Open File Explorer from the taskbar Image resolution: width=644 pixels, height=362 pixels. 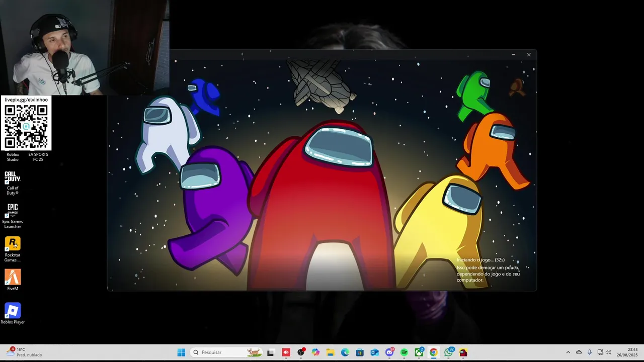pyautogui.click(x=330, y=352)
